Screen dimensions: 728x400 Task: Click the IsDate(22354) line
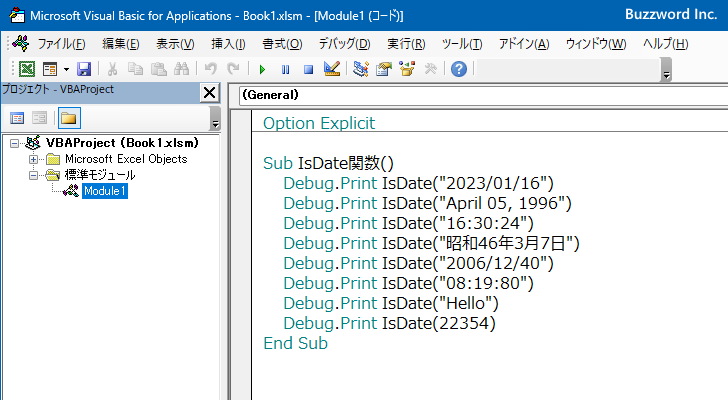(390, 323)
